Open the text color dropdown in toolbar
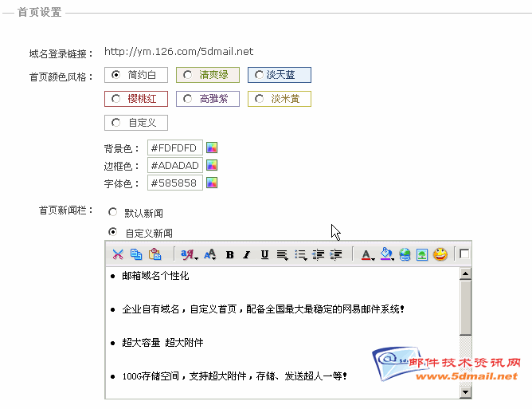 click(367, 255)
